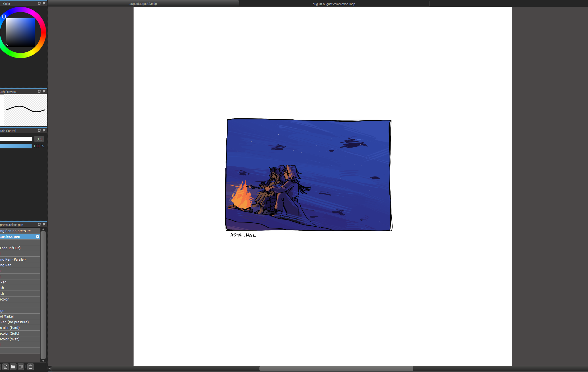Adjust the 100% brush opacity slider
Image resolution: width=588 pixels, height=372 pixels.
[x=16, y=146]
